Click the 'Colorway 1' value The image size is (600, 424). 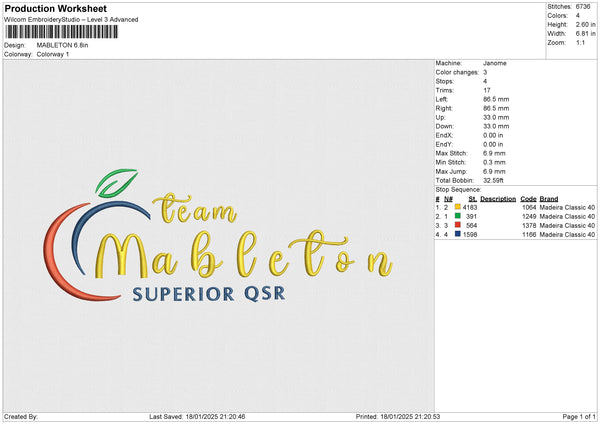pos(53,54)
